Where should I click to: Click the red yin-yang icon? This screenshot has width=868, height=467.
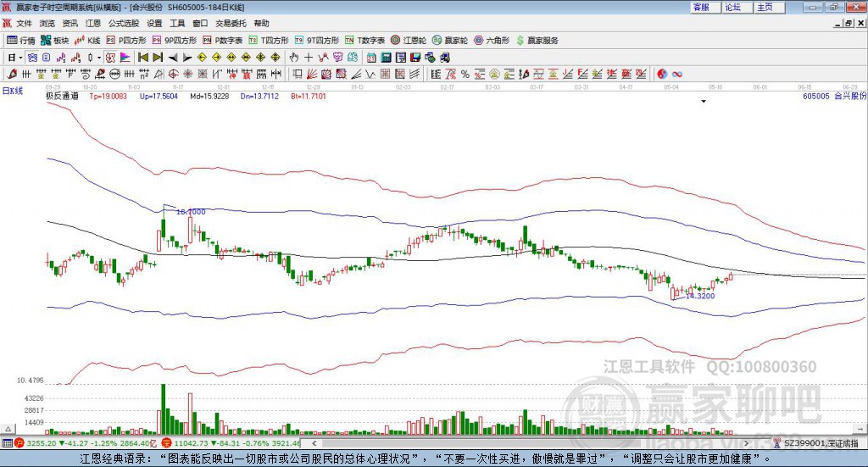tap(662, 74)
